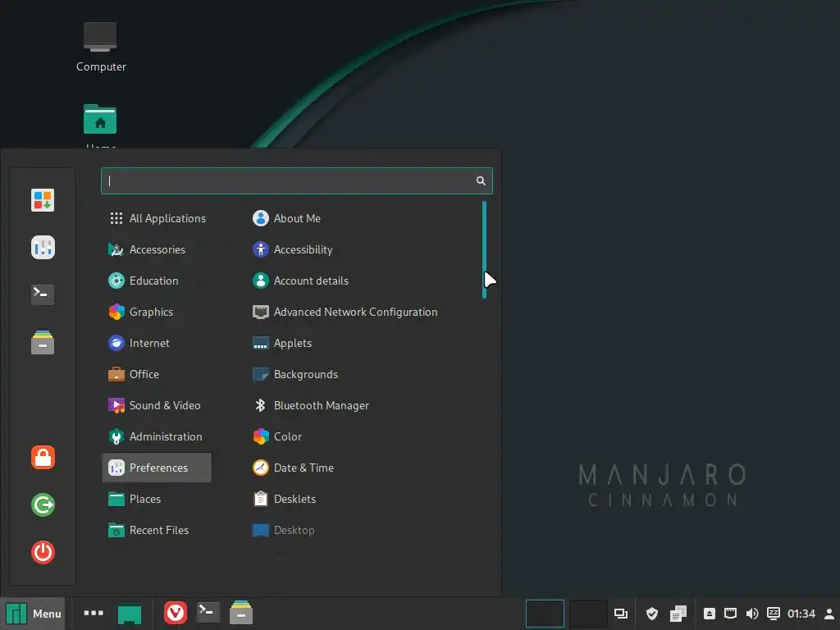Click the green show desktop panel icon

click(x=130, y=614)
